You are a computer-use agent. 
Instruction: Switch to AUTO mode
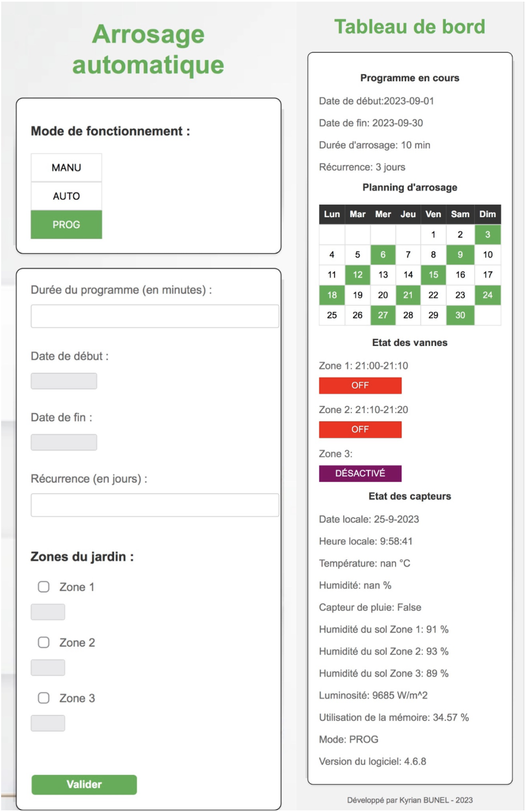tap(66, 196)
